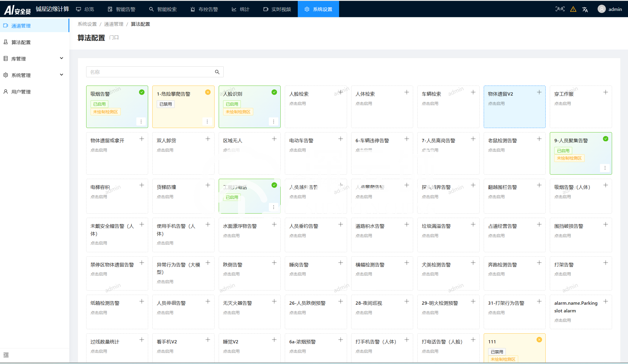Collapse the sidebar with bottom-left menu icon
The width and height of the screenshot is (628, 364).
(6, 355)
